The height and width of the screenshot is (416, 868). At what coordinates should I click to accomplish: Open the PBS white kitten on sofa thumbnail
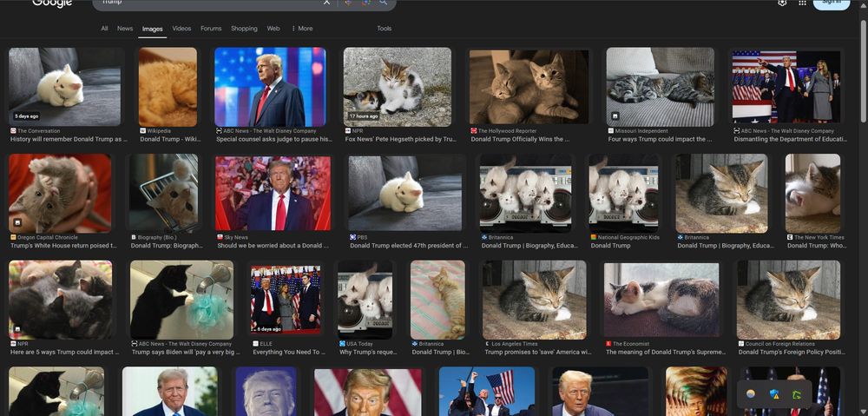[x=405, y=194]
